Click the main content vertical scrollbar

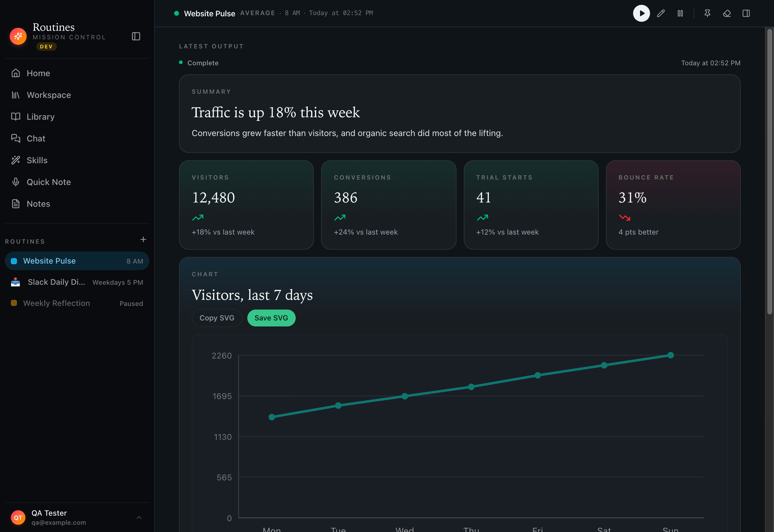pyautogui.click(x=770, y=172)
